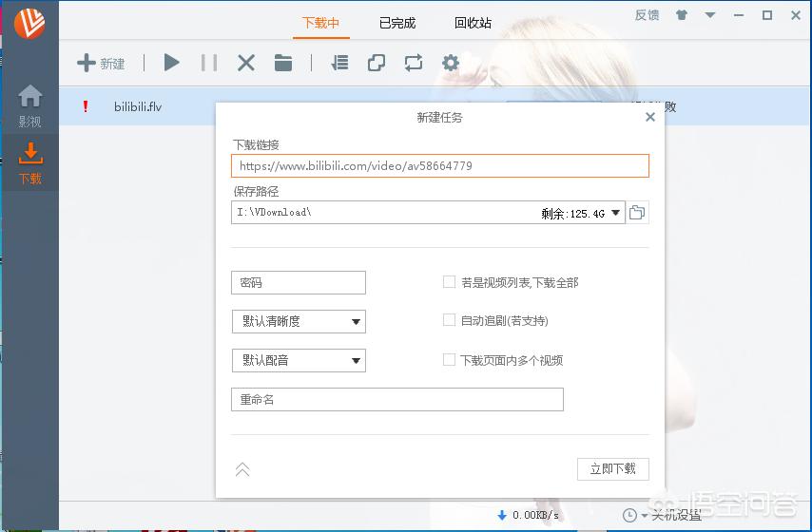Viewport: 812px width, 532px height.
Task: Click the browse folder icon beside save path
Action: point(637,213)
